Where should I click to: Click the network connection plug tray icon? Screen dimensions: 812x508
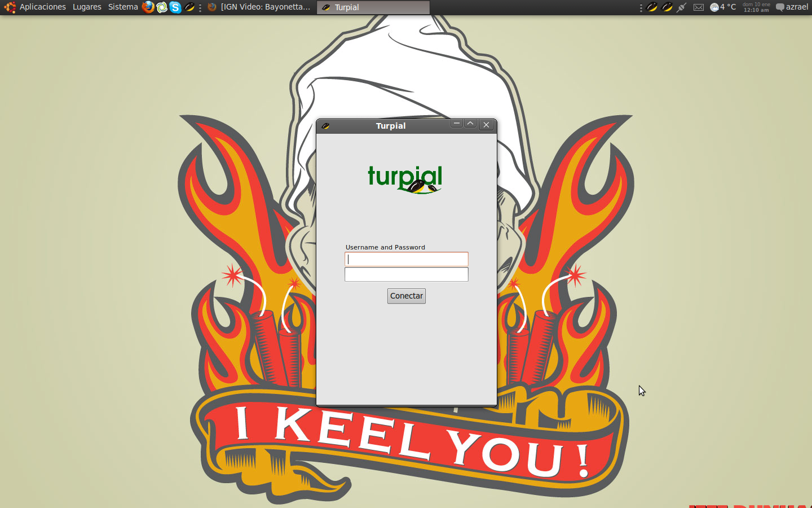682,7
